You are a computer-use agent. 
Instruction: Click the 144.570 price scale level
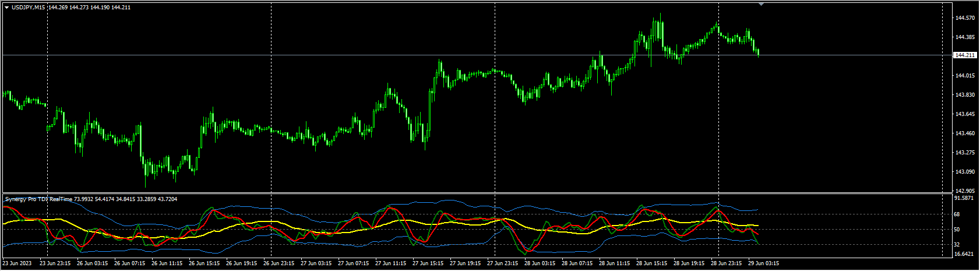[x=965, y=18]
